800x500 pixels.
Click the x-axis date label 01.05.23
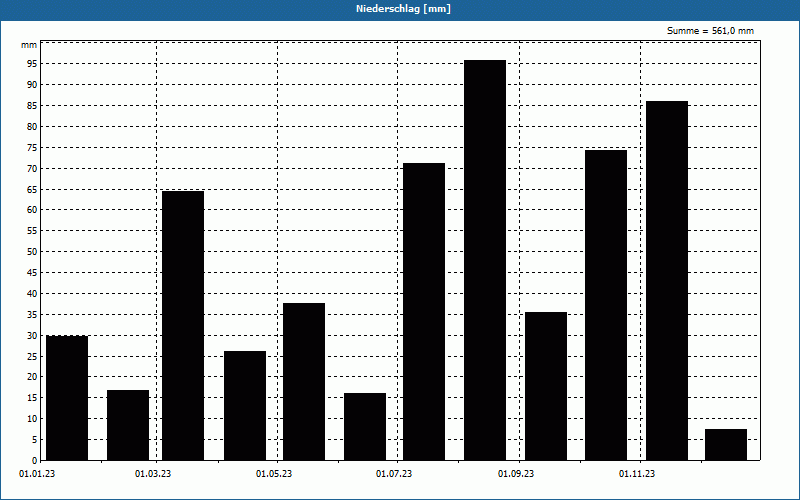[274, 474]
